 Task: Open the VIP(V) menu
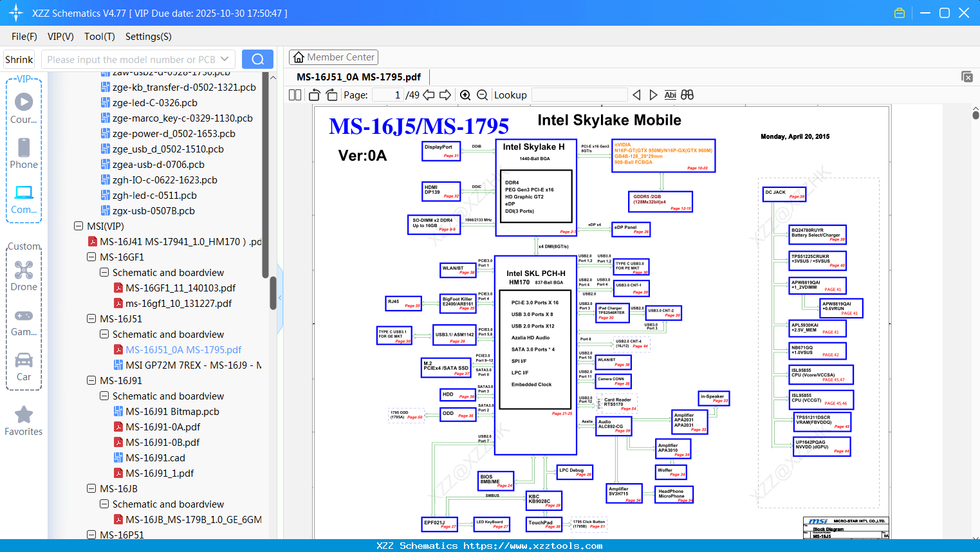pyautogui.click(x=60, y=37)
